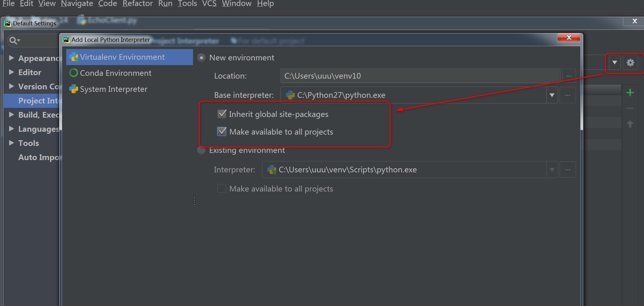Screen dimensions: 644x306
Task: Close the Default Settings window
Action: 635,21
